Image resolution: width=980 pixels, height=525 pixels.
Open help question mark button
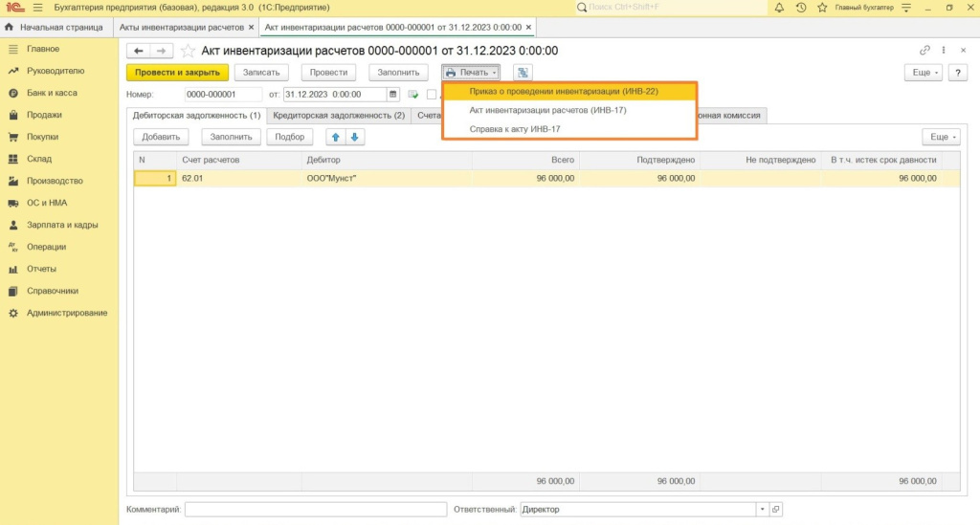(x=957, y=73)
